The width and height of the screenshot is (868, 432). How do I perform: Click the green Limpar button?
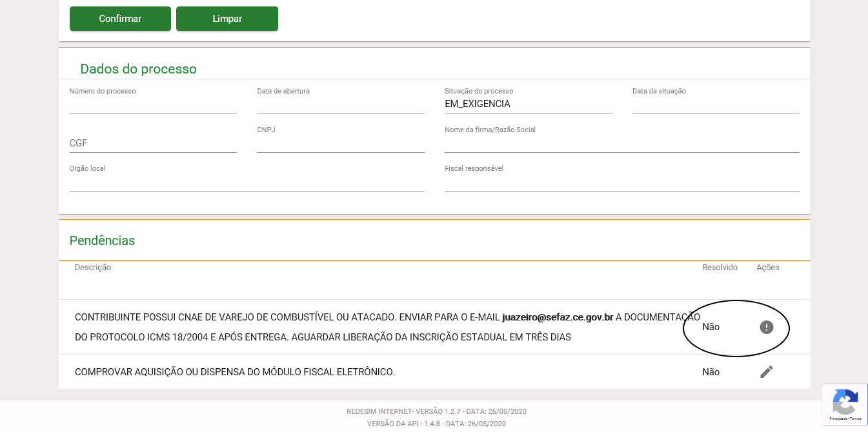227,19
